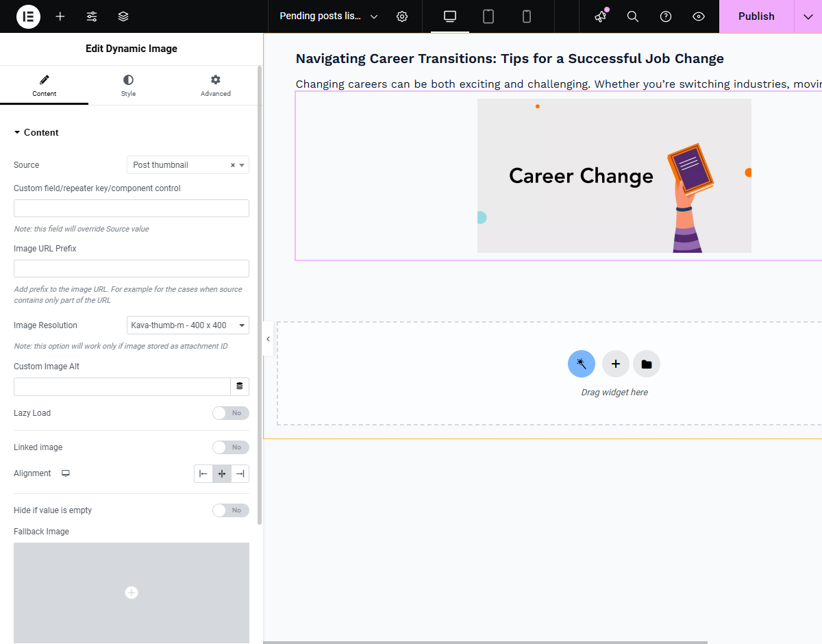Open the What's New megaphone icon
The width and height of the screenshot is (822, 644).
point(601,16)
